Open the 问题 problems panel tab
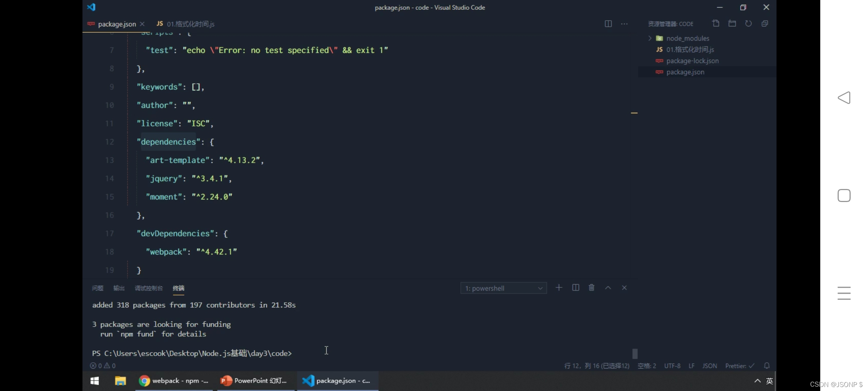Screen dimensions: 868x391 (x=98, y=288)
